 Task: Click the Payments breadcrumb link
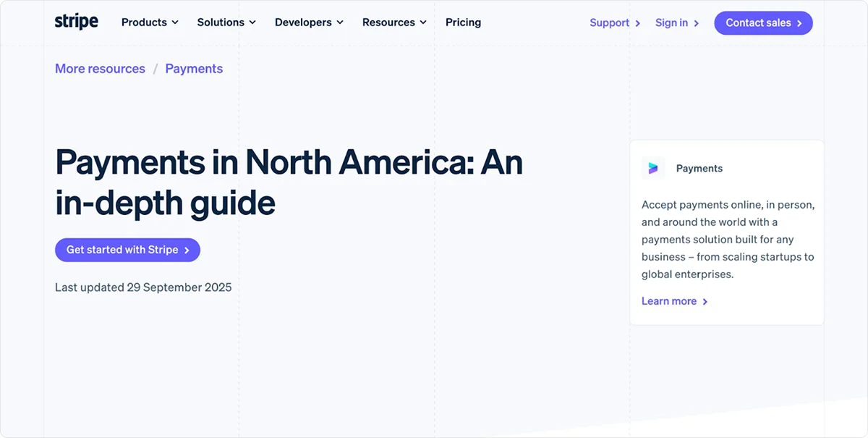click(194, 68)
